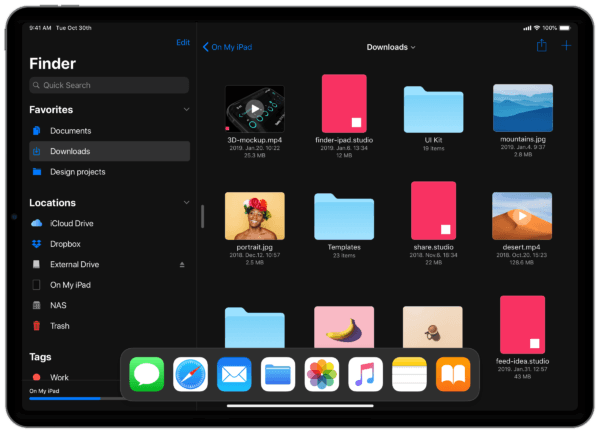Select iCloud Drive location

(x=71, y=223)
